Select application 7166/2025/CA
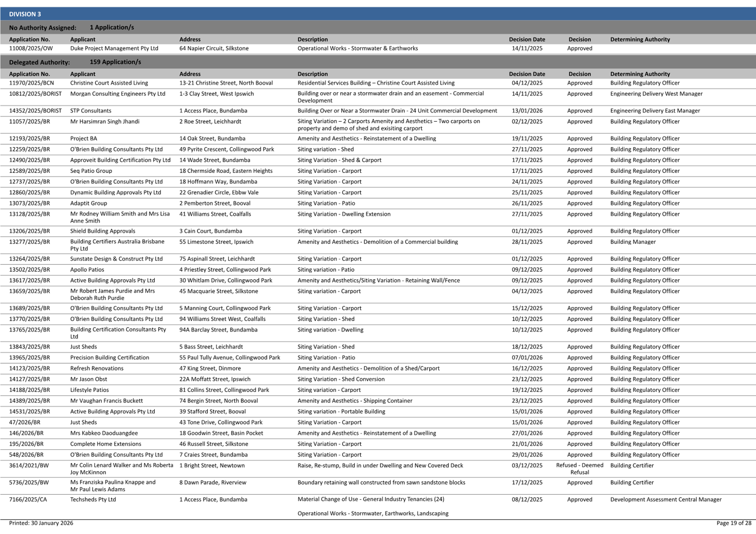 [28, 500]
